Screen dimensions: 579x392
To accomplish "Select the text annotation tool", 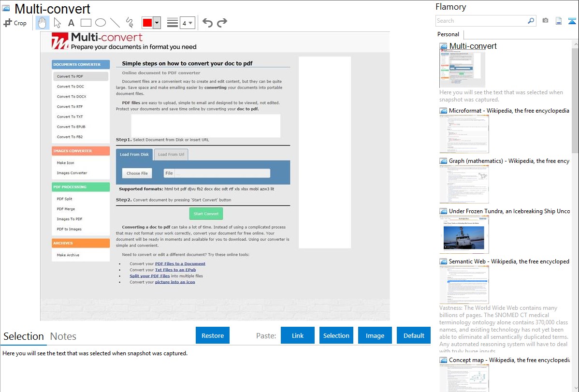I will [x=71, y=23].
